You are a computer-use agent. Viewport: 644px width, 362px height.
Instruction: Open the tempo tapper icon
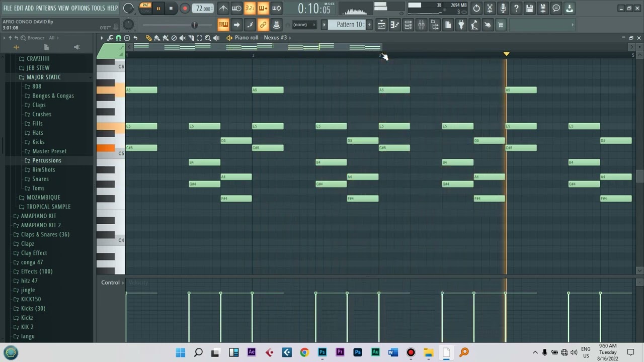pyautogui.click(x=474, y=25)
